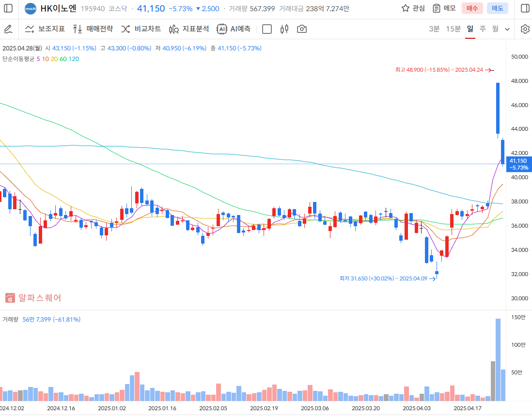
Task: Click the 2025.03.06 date axis label
Action: click(315, 408)
